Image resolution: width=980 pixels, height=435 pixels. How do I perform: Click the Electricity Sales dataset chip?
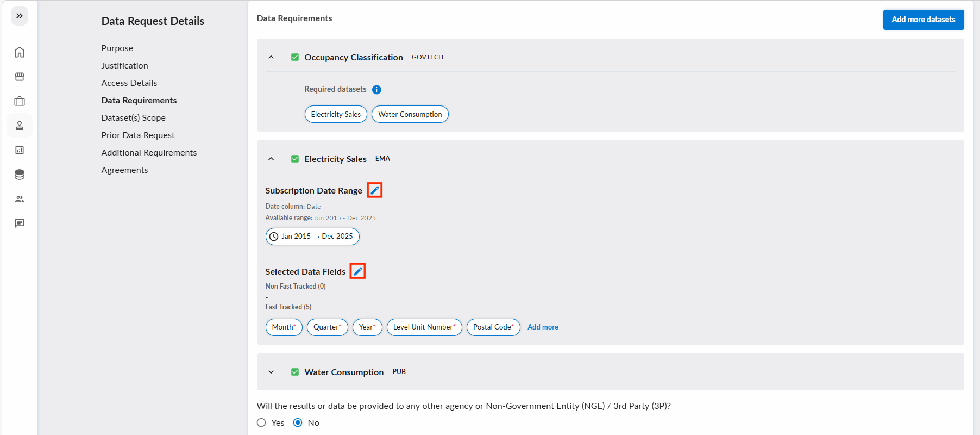(x=336, y=114)
